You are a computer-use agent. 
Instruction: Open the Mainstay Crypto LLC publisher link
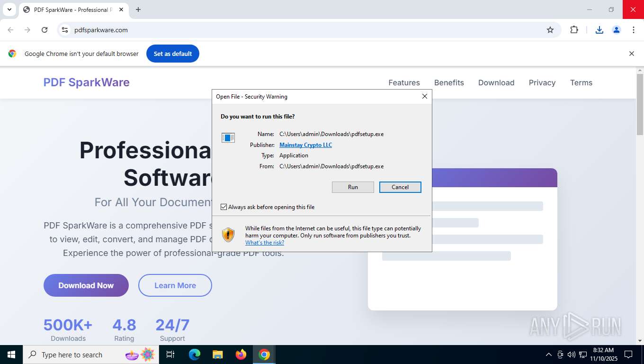[x=305, y=145]
